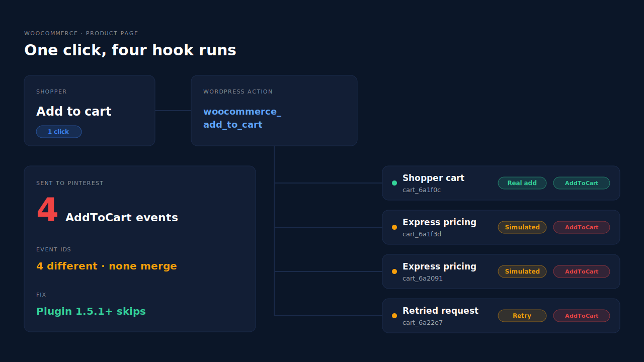This screenshot has height=362, width=644.
Task: Click the "WOOCOMMERCE · PRODUCT PAGE" header label
Action: tap(81, 33)
